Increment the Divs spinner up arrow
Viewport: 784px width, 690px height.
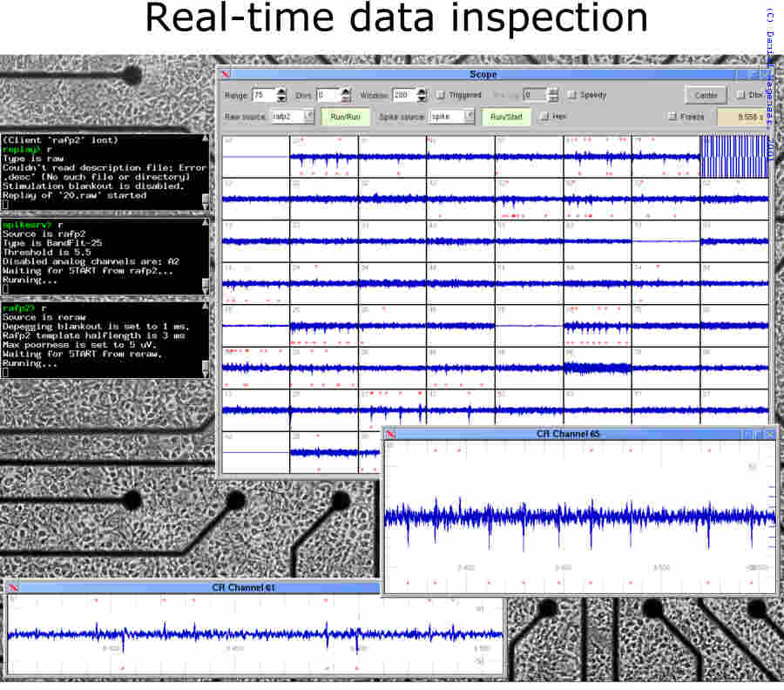tap(346, 91)
